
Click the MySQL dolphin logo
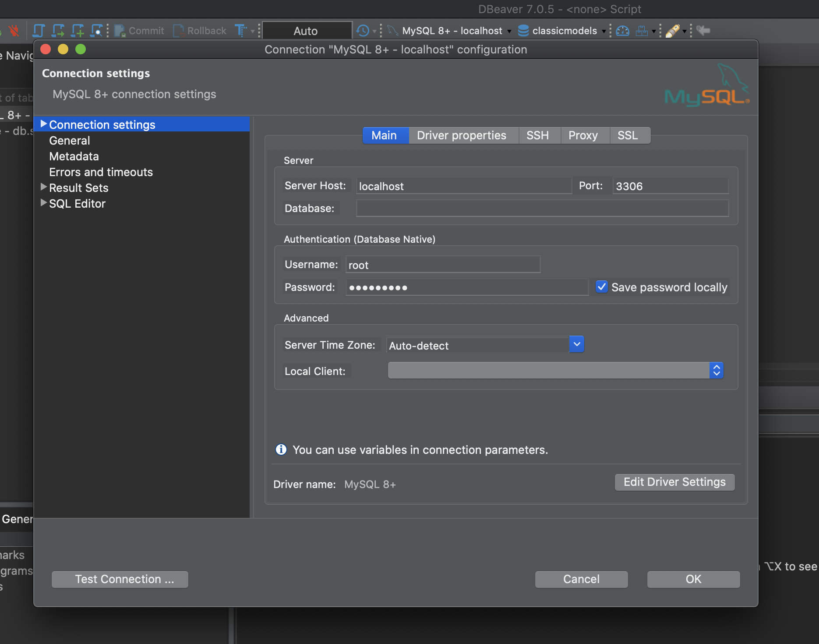click(707, 85)
